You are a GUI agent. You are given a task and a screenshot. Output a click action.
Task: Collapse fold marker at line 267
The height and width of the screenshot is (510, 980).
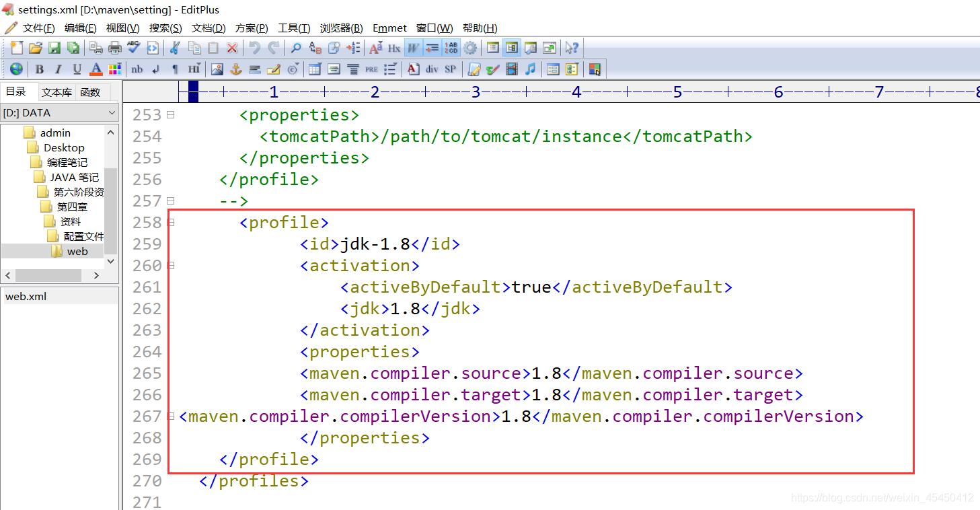(x=170, y=416)
